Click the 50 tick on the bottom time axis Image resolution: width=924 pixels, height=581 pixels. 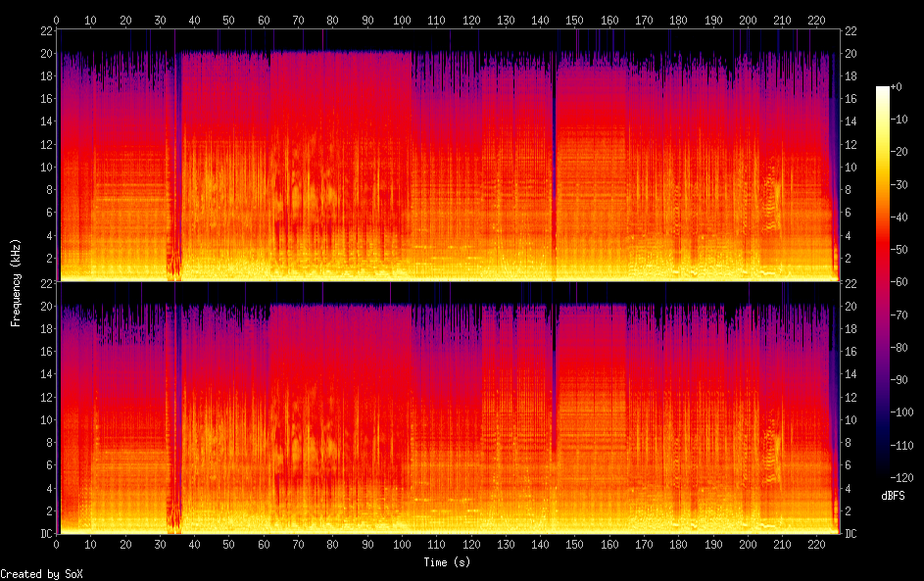[x=229, y=544]
